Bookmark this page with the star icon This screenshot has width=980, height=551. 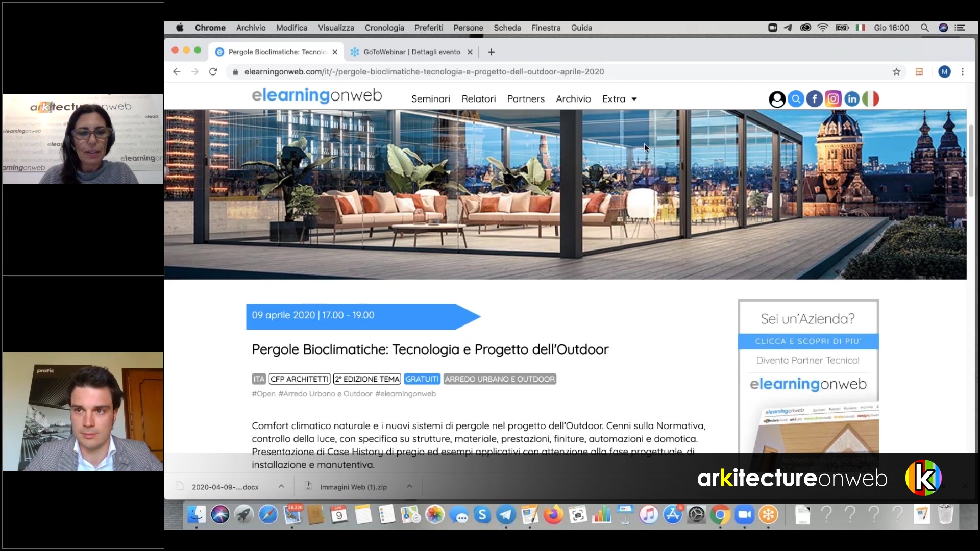click(x=896, y=72)
